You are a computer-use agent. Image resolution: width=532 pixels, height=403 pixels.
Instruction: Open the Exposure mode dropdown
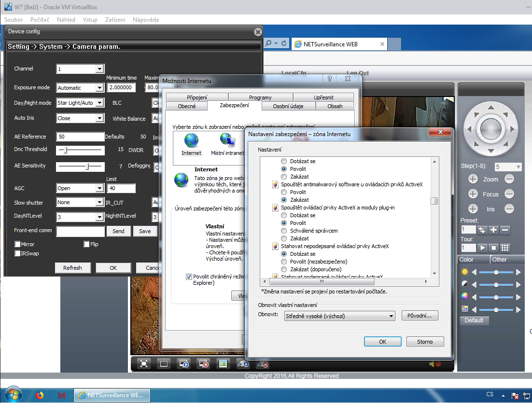(x=99, y=87)
